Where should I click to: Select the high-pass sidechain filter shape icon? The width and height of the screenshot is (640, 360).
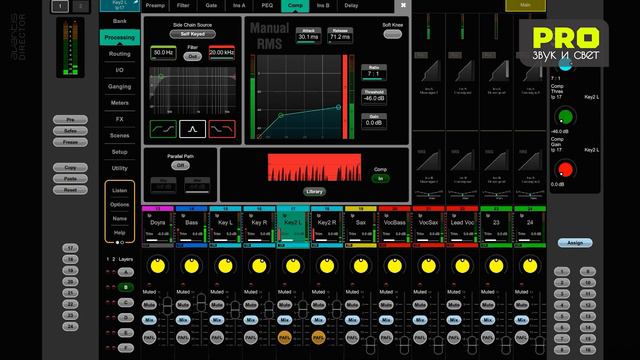click(163, 129)
